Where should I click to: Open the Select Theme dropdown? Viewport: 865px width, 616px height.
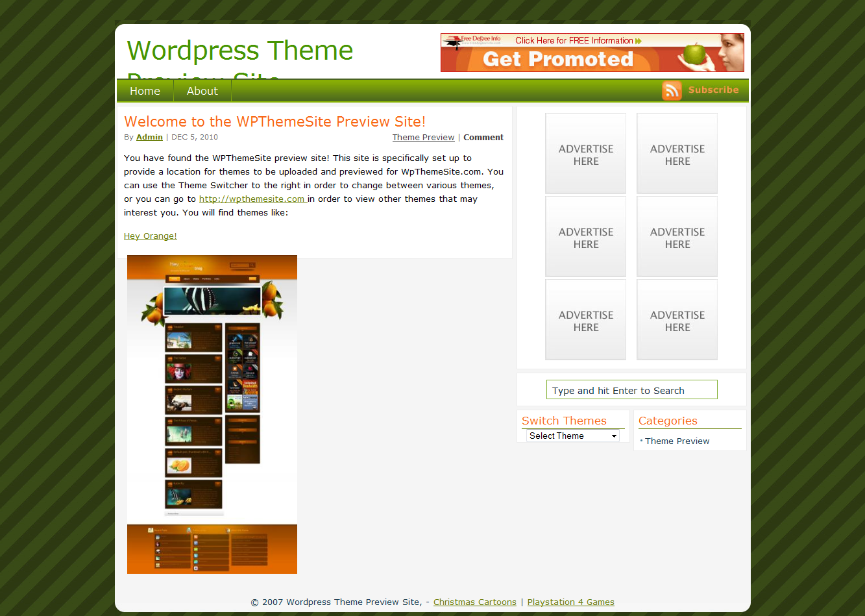[573, 436]
